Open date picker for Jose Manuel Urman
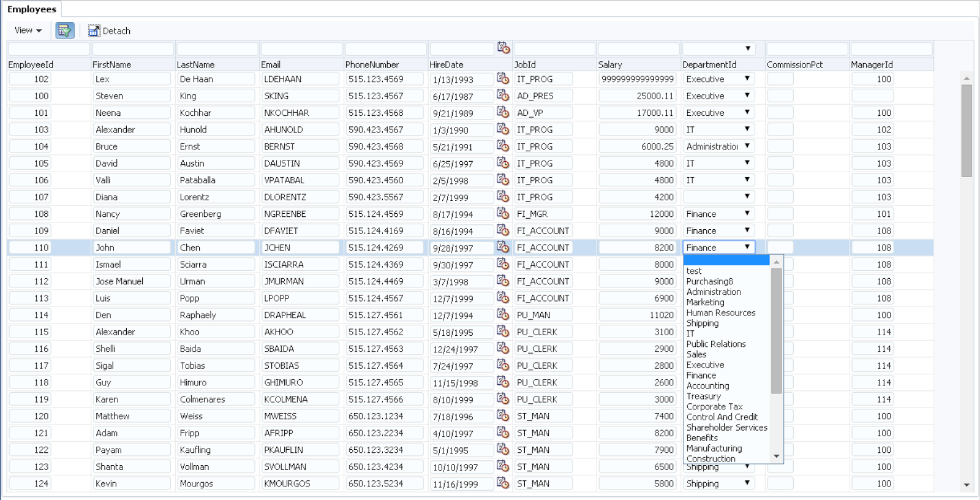980x500 pixels. [503, 281]
